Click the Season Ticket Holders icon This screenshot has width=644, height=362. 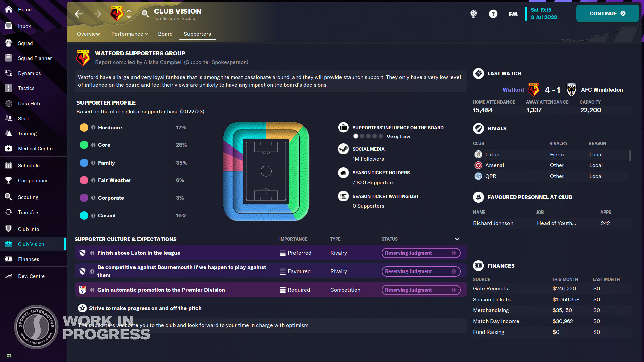[x=344, y=173]
